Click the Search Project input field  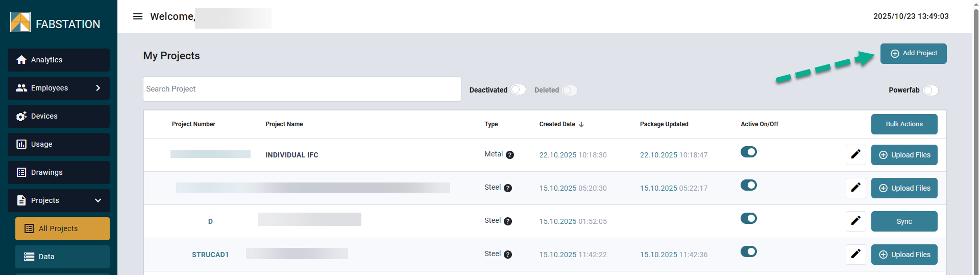(x=302, y=89)
